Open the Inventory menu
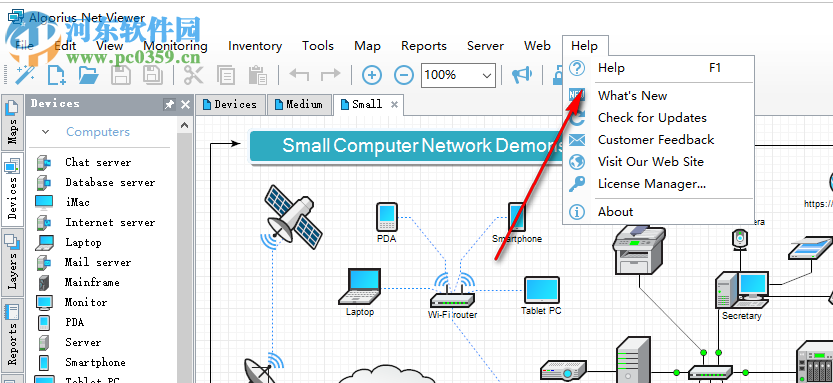 [x=255, y=46]
